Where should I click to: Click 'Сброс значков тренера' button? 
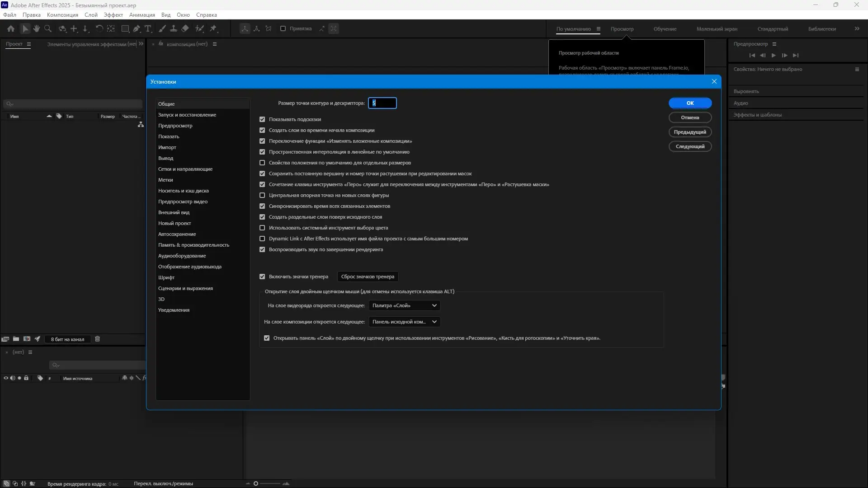368,277
